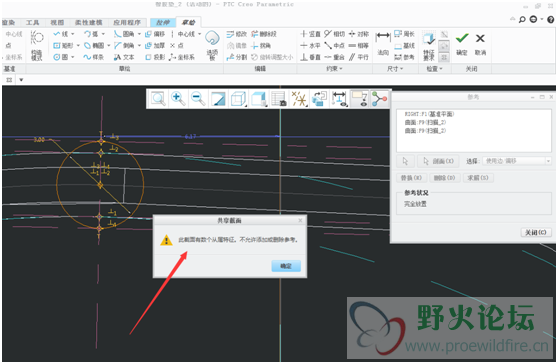Click the 拐角 (Corner) edit tool
558x364 pixels.
[x=261, y=46]
